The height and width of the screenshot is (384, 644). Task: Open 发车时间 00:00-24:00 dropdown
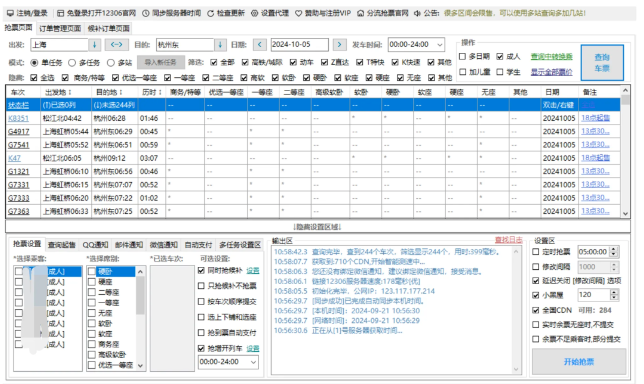pyautogui.click(x=416, y=44)
